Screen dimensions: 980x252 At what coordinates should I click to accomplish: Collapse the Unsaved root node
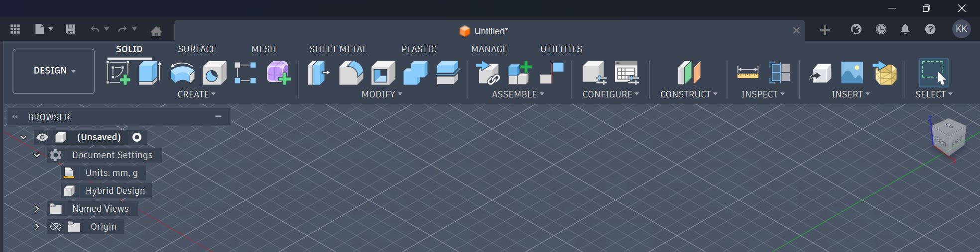pos(23,137)
